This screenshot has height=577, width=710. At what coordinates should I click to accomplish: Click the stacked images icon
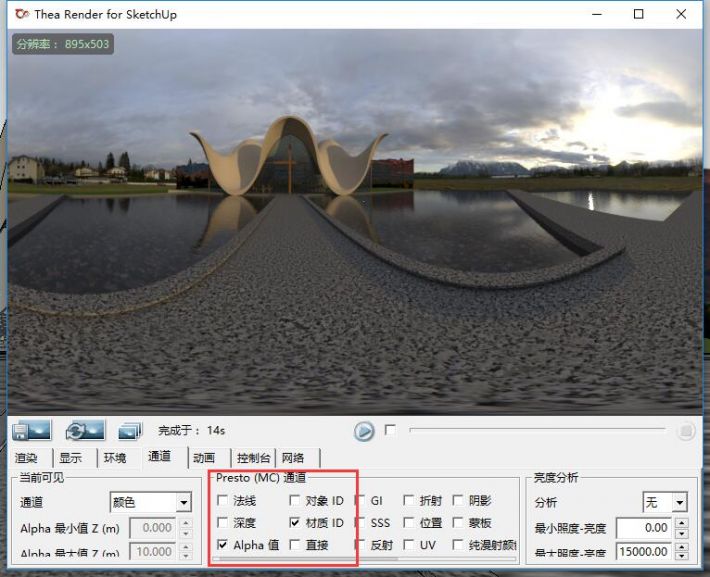point(130,431)
